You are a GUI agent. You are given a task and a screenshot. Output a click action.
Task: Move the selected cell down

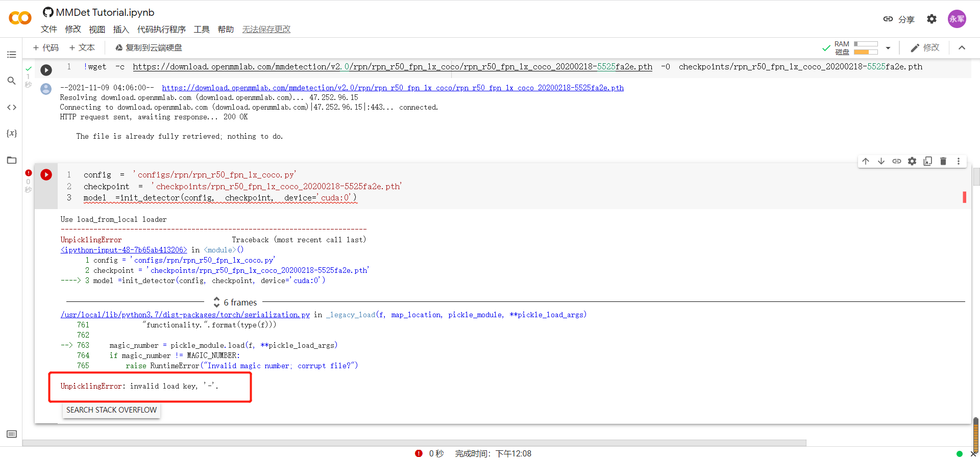[x=881, y=161]
